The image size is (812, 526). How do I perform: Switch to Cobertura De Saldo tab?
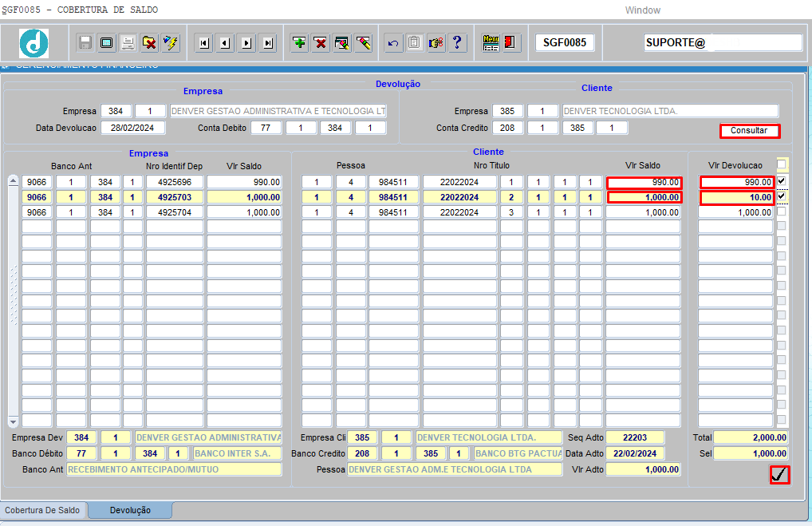(42, 510)
